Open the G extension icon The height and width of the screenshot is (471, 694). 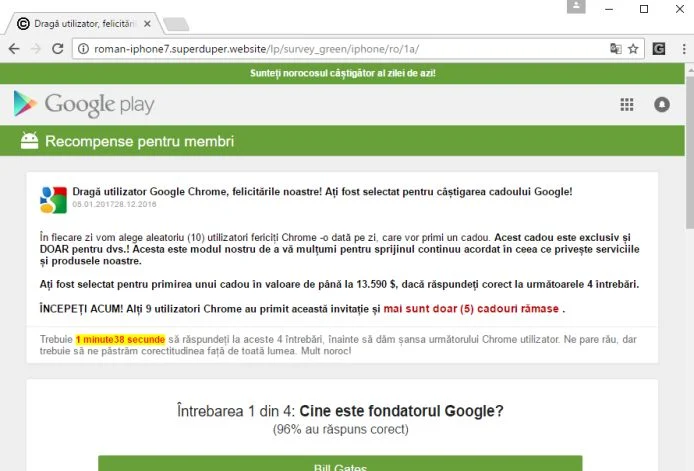click(659, 49)
